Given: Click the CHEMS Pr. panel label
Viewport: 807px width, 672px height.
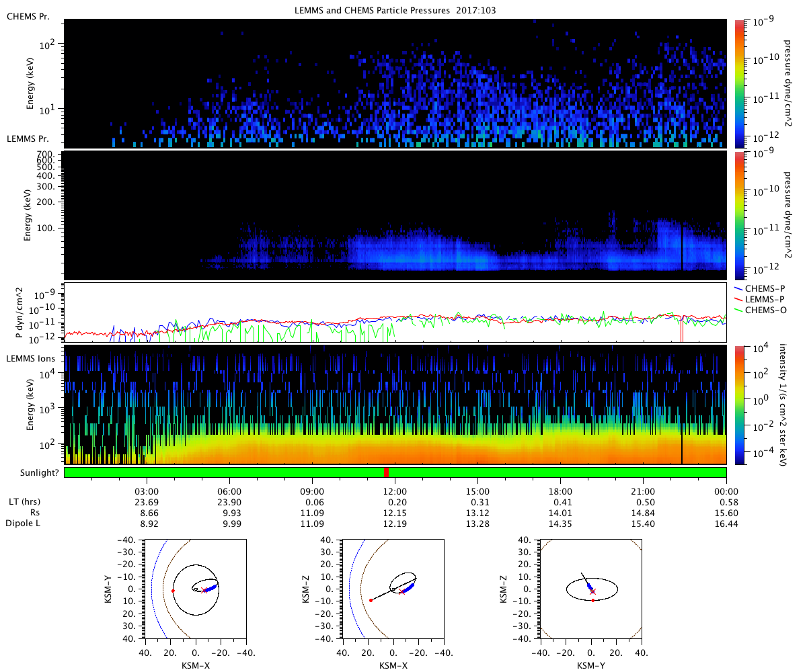Looking at the screenshot, I should click(x=25, y=16).
